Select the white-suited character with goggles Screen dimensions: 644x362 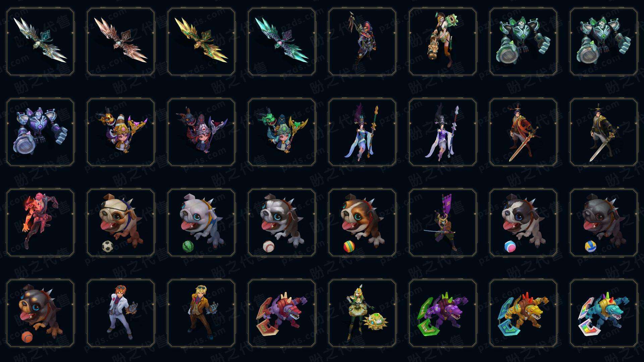[x=121, y=313]
